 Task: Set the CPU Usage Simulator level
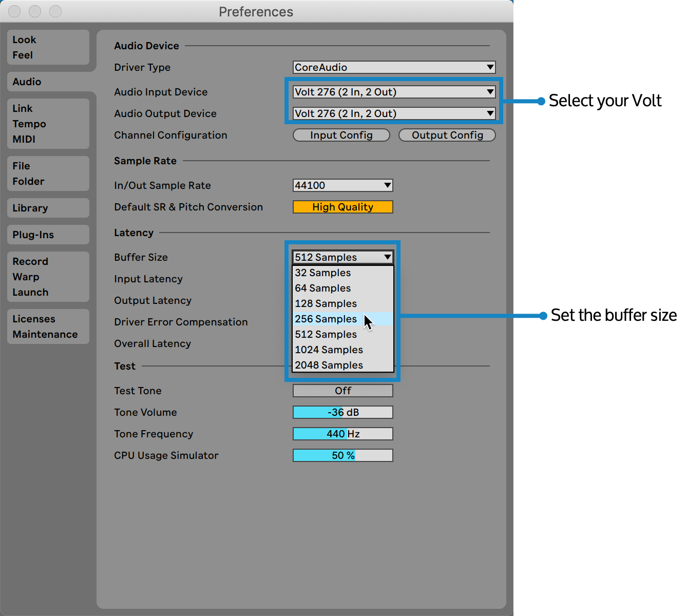tap(342, 455)
